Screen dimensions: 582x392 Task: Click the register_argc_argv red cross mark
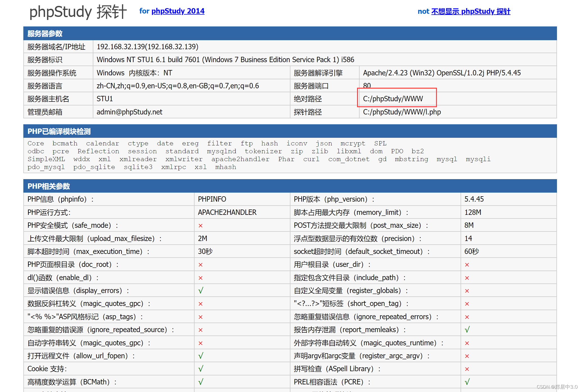467,356
